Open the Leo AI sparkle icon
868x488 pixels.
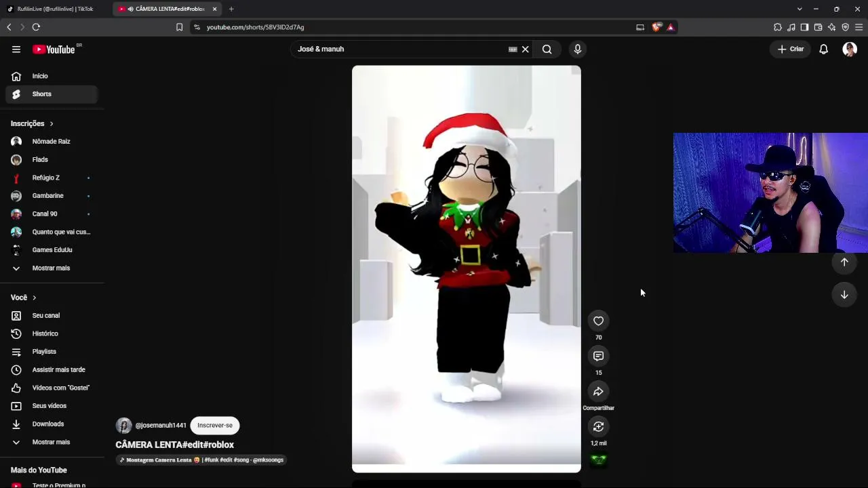(831, 27)
